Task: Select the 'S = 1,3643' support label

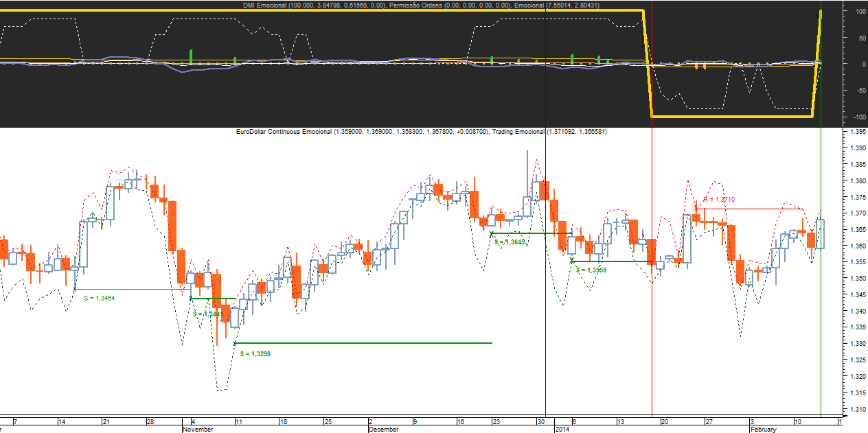Action: (x=509, y=242)
